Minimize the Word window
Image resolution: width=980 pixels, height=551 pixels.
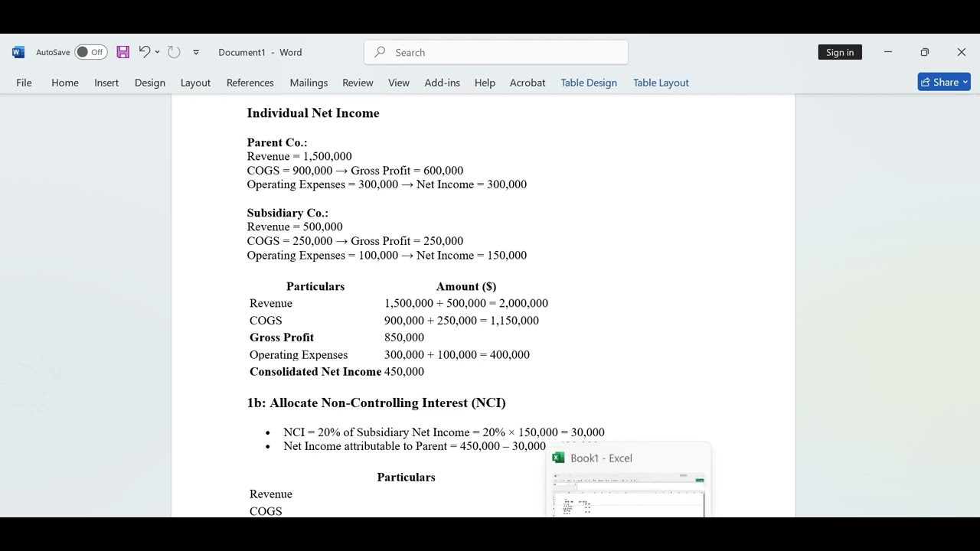pos(888,52)
